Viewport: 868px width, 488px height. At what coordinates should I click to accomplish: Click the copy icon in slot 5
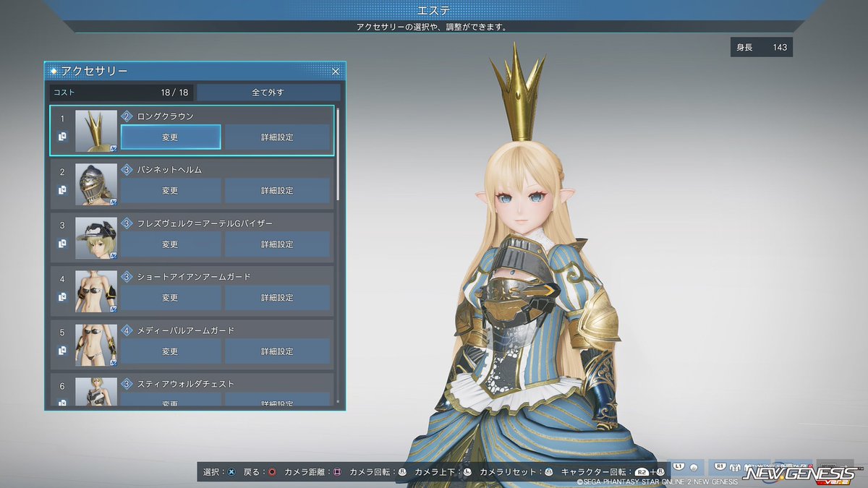coord(63,350)
